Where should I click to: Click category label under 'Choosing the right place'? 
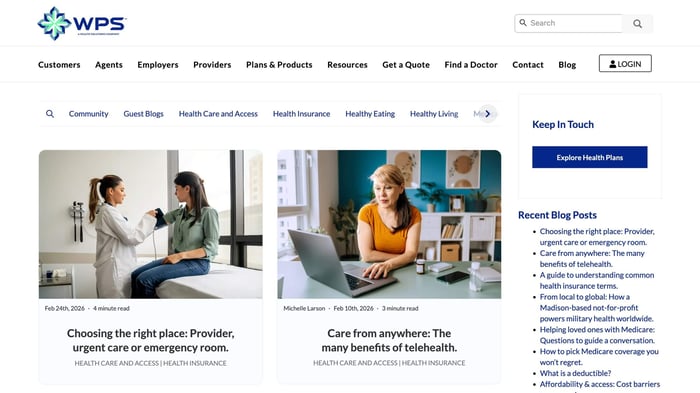(x=150, y=363)
